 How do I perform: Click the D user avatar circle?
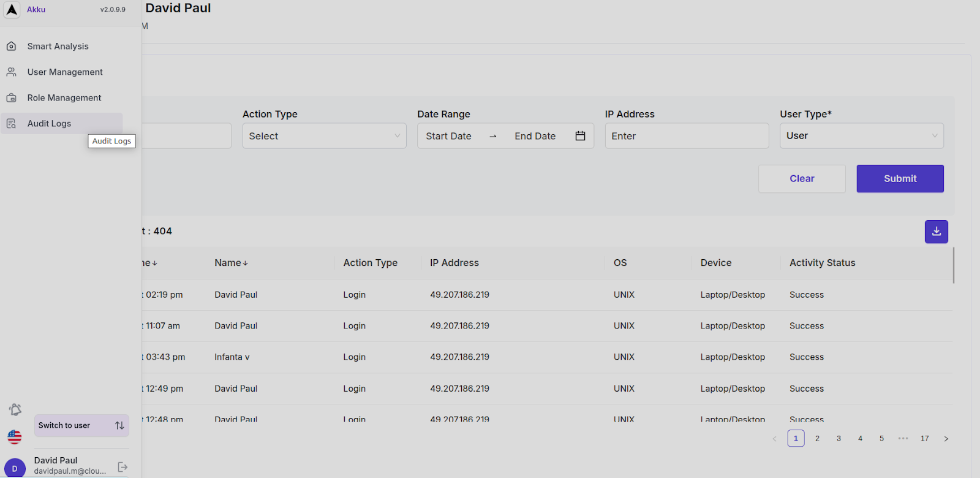point(15,468)
